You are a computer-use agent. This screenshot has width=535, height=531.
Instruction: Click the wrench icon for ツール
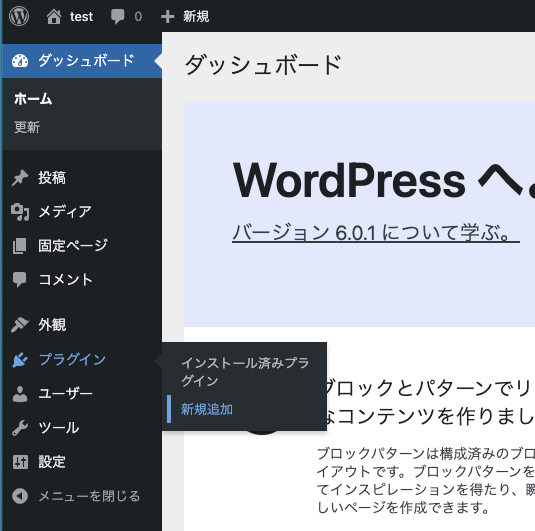[x=20, y=428]
